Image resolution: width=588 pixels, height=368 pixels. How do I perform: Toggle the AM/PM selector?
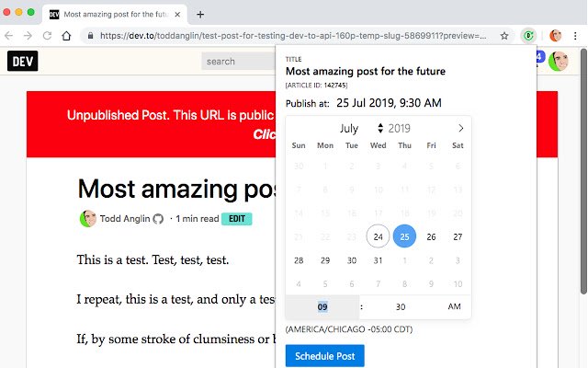[454, 306]
